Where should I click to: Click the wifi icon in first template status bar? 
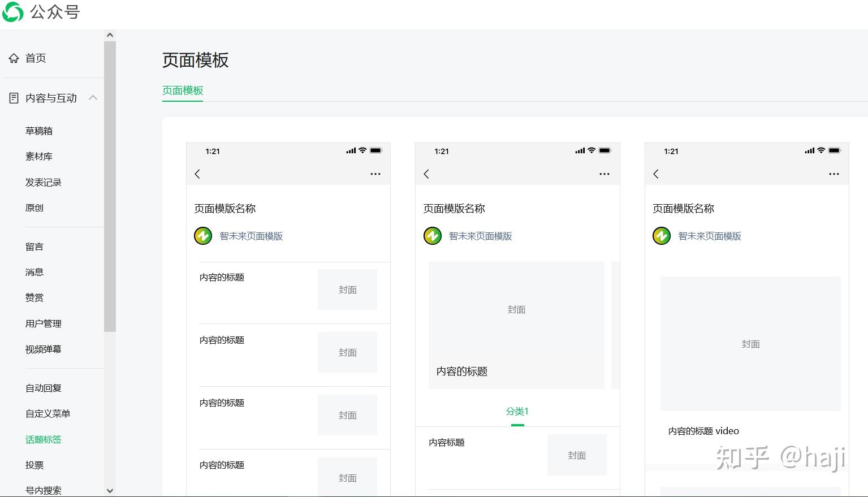click(x=362, y=150)
